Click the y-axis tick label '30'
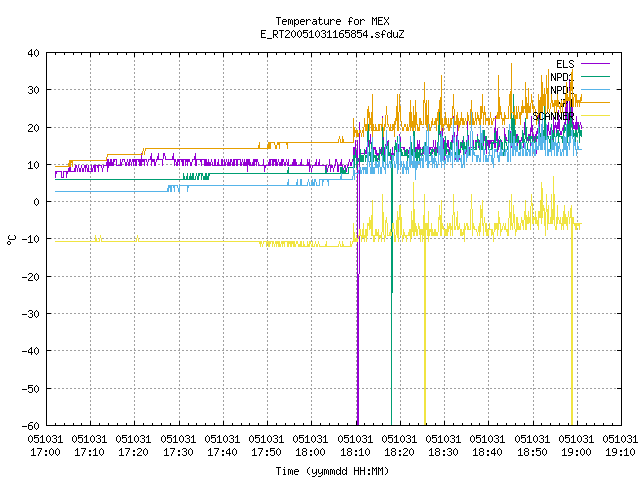The width and height of the screenshot is (640, 480). coord(33,90)
